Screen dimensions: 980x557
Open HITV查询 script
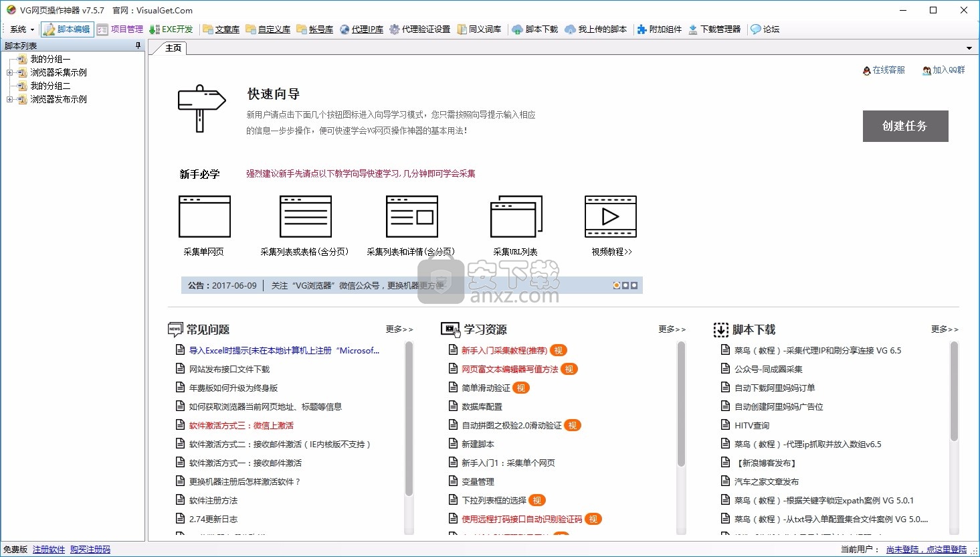point(752,426)
